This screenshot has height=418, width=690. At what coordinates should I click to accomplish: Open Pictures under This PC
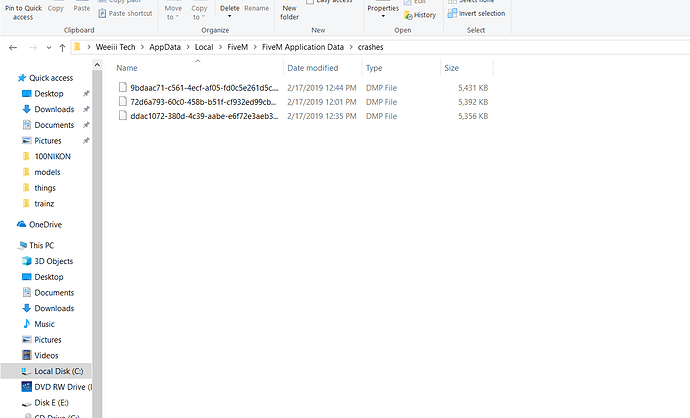click(48, 340)
